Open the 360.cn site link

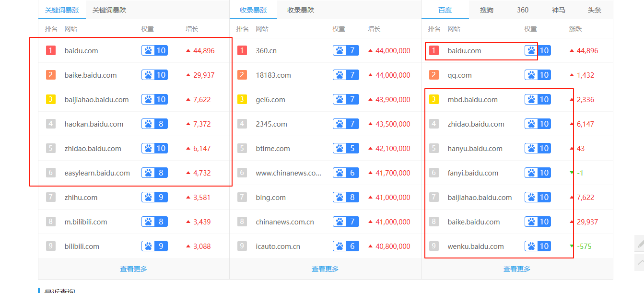[x=266, y=50]
